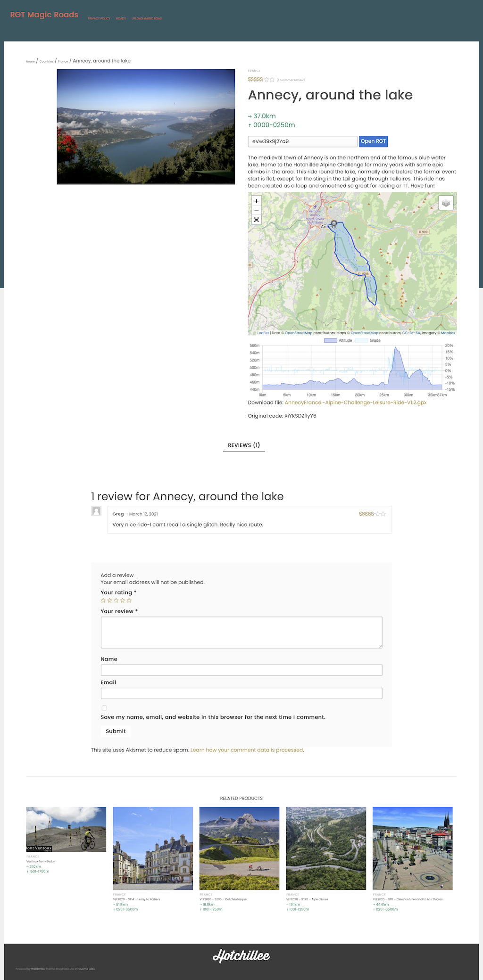Focus the magic road code field
This screenshot has width=483, height=980.
point(303,141)
